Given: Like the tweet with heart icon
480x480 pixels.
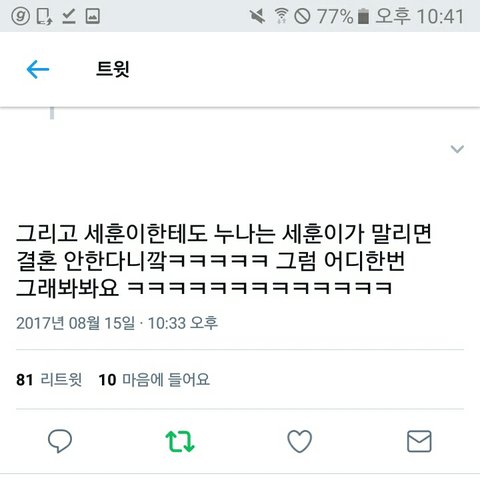Looking at the screenshot, I should tap(300, 441).
